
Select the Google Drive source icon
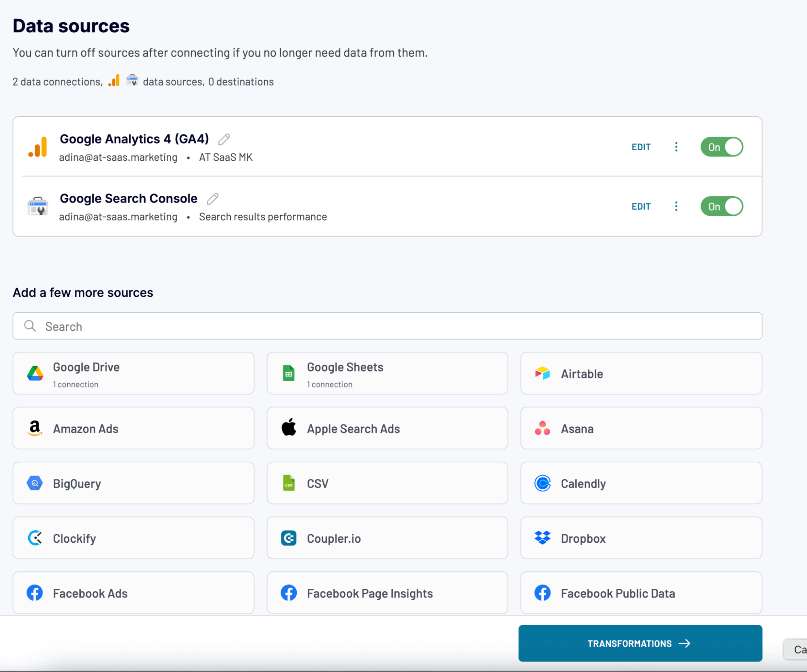(35, 373)
